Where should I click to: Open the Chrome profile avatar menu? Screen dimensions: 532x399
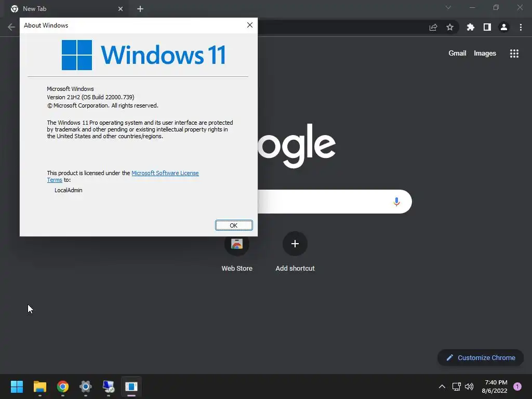tap(504, 27)
